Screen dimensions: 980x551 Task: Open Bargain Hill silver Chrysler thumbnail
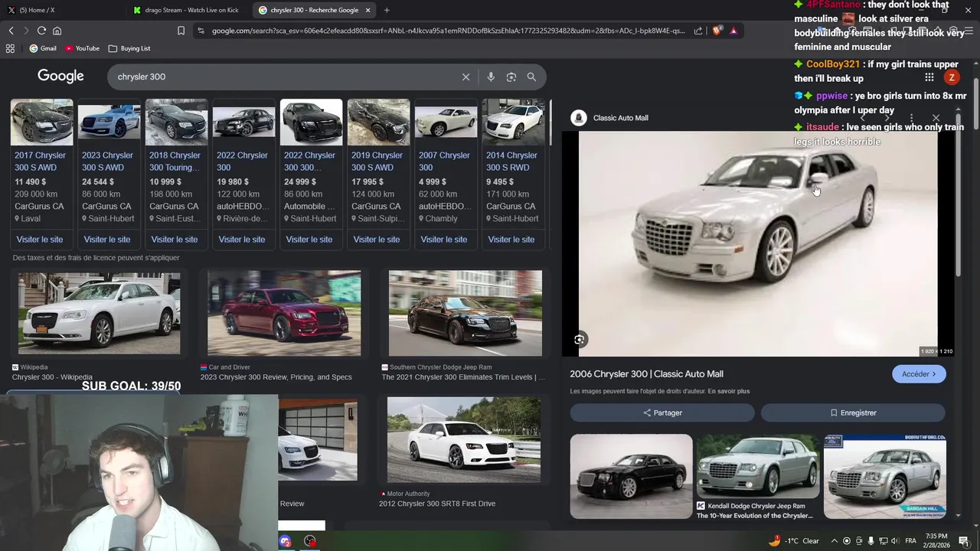coord(885,476)
